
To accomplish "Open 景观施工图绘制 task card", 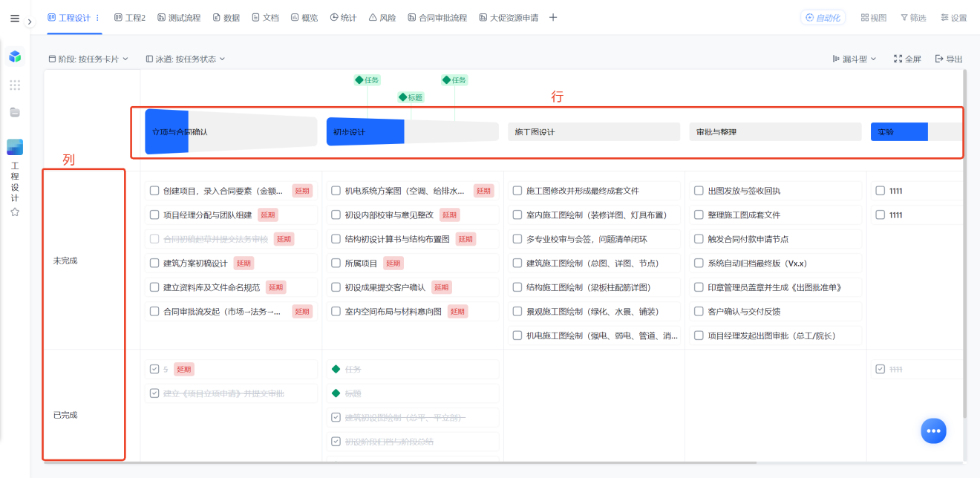I will point(594,311).
